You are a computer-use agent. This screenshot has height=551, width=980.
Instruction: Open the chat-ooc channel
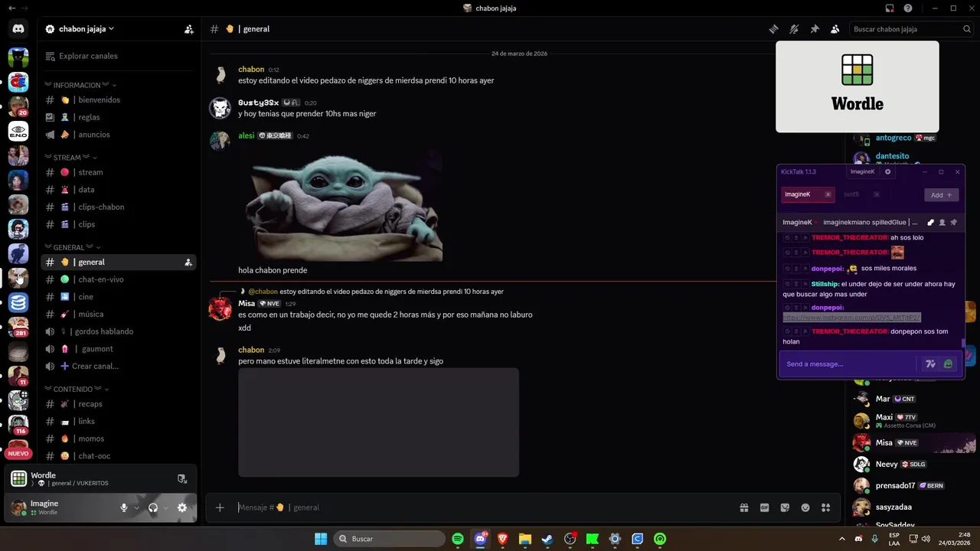[118, 456]
